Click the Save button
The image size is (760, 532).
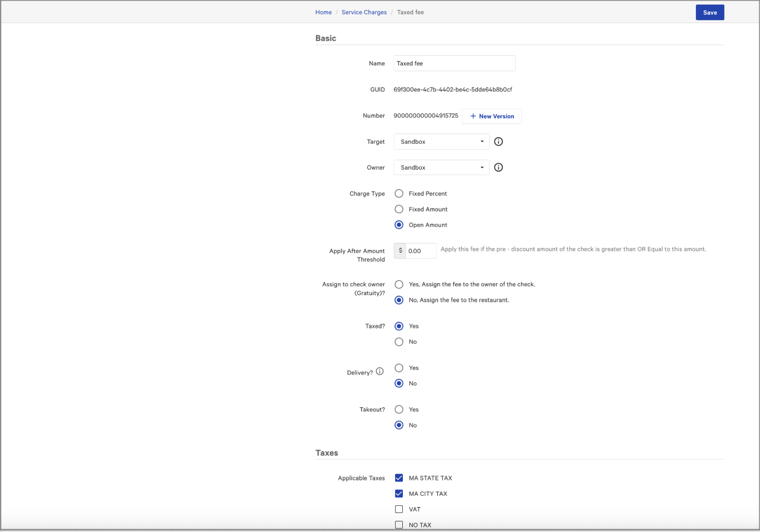pyautogui.click(x=710, y=12)
